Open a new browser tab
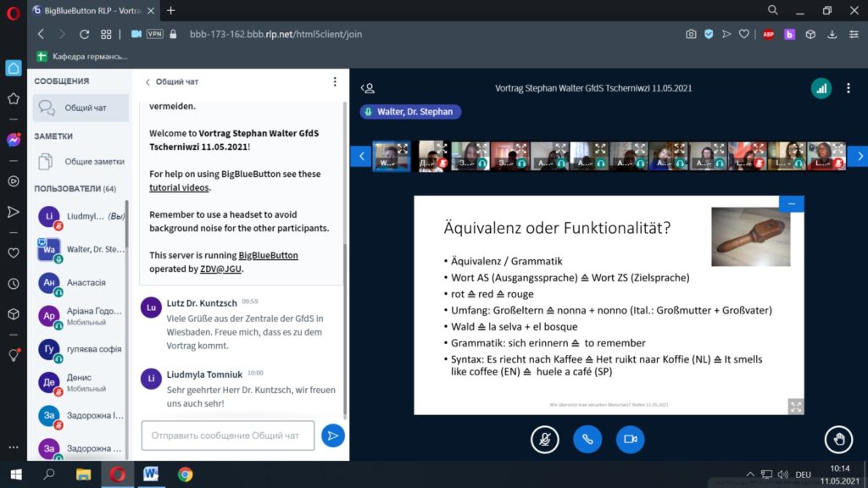Screen dimensions: 868x488 (170, 10)
